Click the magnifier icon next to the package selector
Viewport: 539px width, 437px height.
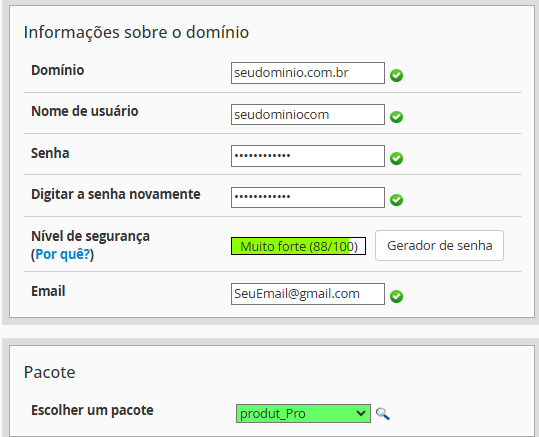pos(383,414)
